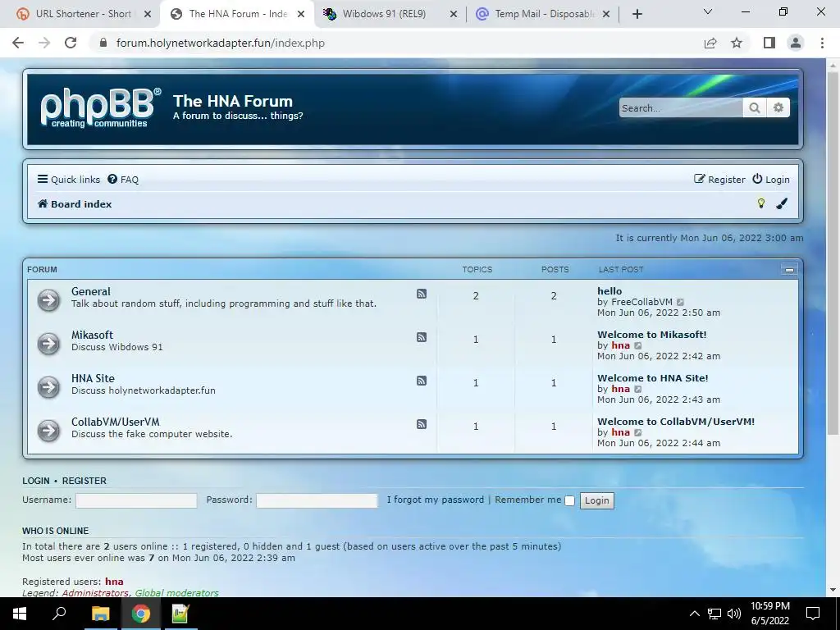Click Register in the navigation bar
This screenshot has width=840, height=630.
click(719, 180)
